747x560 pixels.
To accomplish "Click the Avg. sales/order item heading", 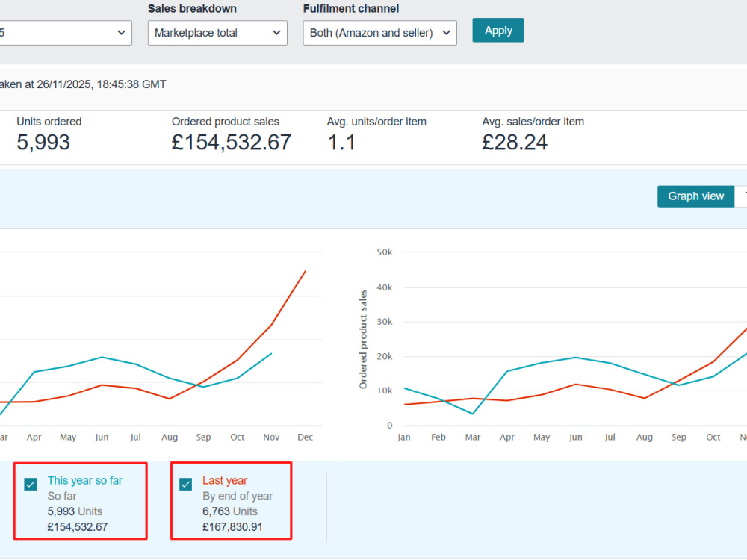I will [533, 122].
